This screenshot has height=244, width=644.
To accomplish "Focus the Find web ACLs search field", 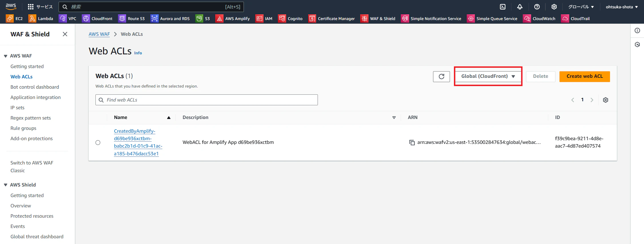I will tap(207, 100).
